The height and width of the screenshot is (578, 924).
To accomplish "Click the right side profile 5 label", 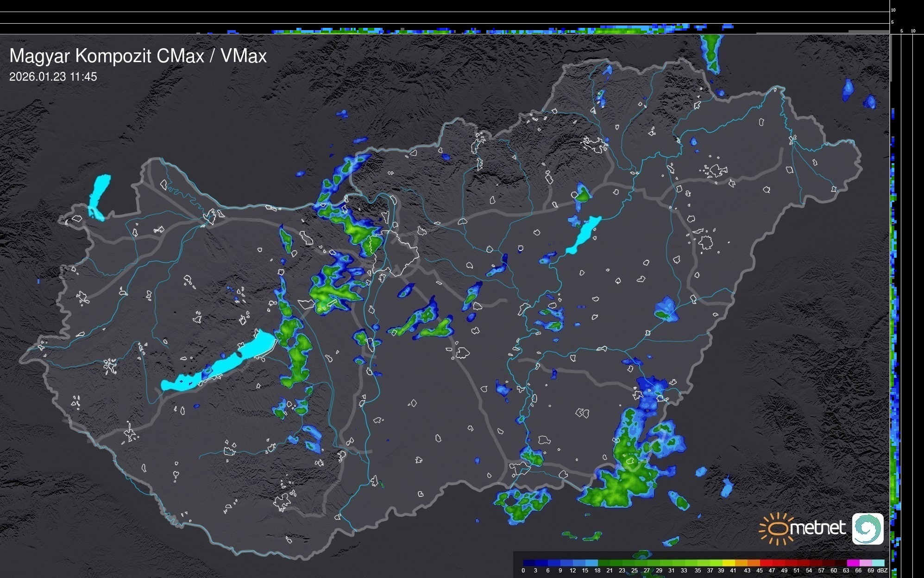I will (x=901, y=31).
